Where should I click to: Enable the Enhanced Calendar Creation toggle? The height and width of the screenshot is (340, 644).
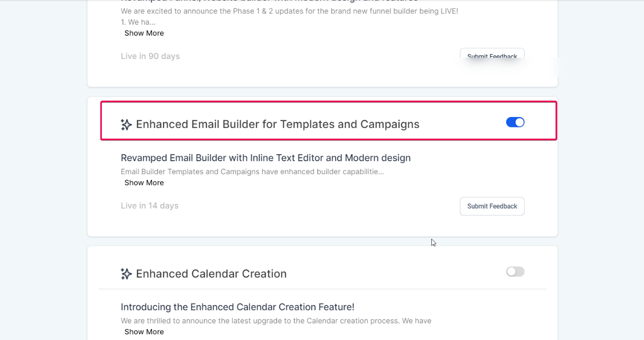(515, 272)
